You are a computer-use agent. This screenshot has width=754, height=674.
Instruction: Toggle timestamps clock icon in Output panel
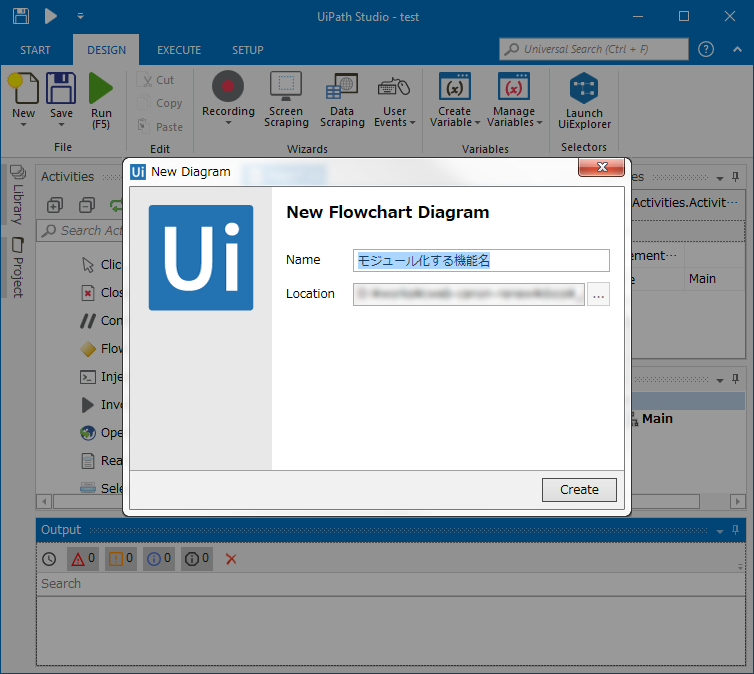pyautogui.click(x=49, y=559)
